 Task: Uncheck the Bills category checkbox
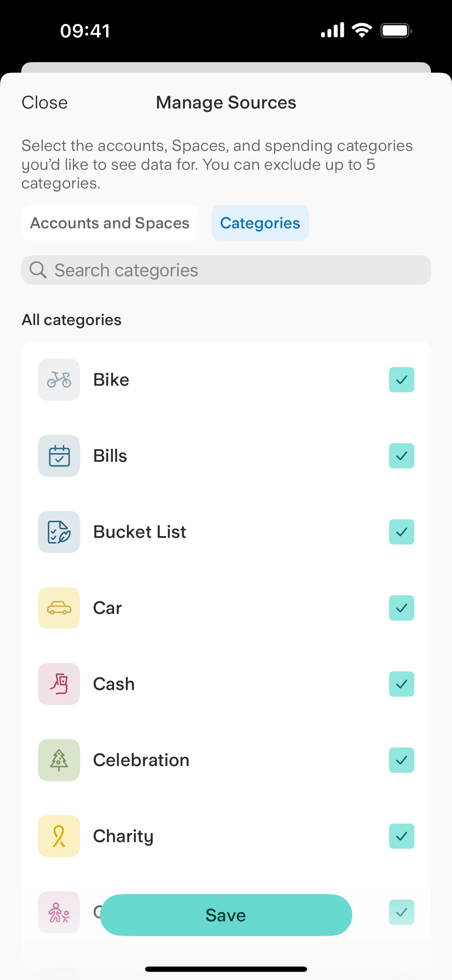[x=401, y=456]
